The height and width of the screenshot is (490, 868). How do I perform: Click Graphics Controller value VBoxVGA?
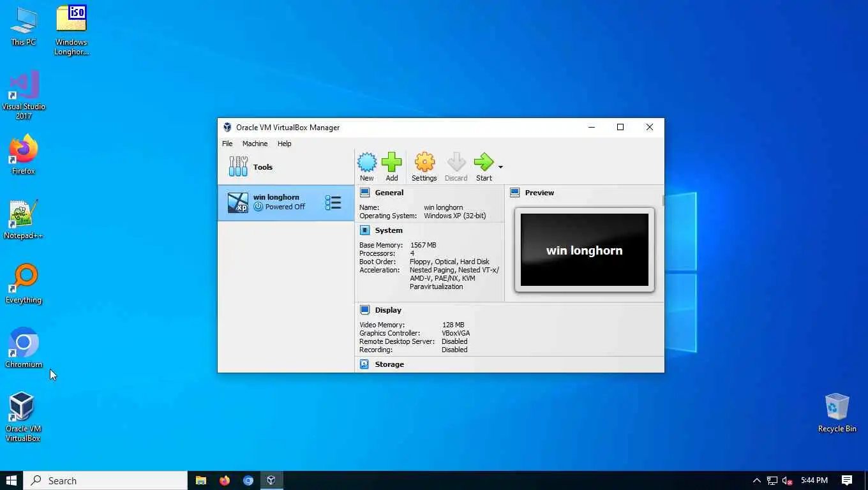point(456,333)
